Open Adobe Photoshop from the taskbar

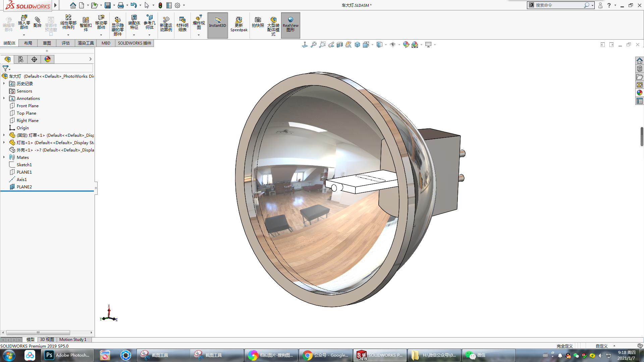click(x=67, y=355)
